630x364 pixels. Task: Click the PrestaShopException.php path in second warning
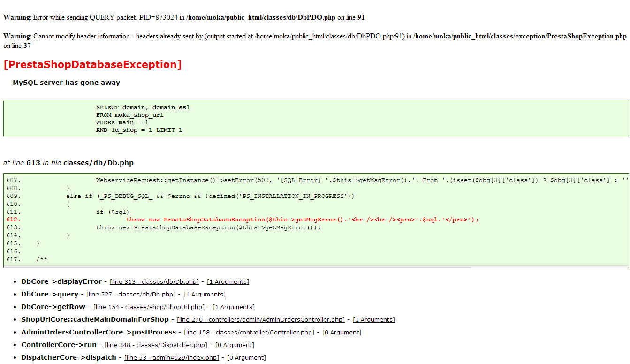tap(520, 36)
